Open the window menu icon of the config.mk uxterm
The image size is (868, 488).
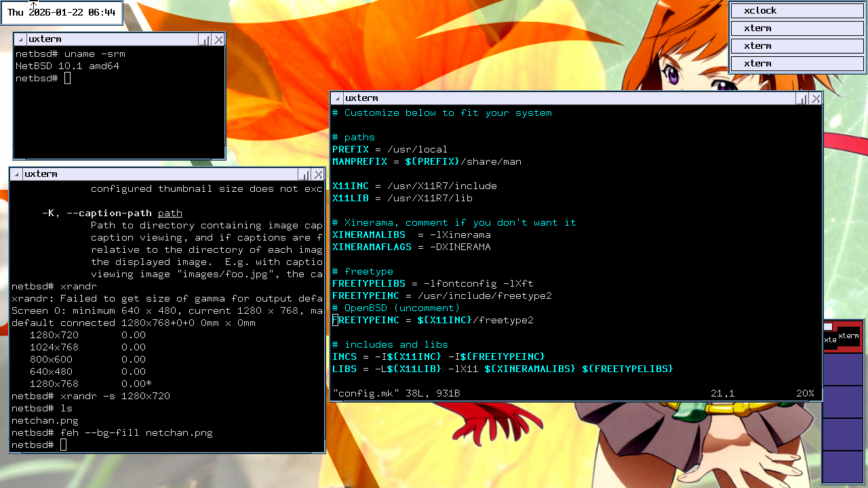coord(338,98)
